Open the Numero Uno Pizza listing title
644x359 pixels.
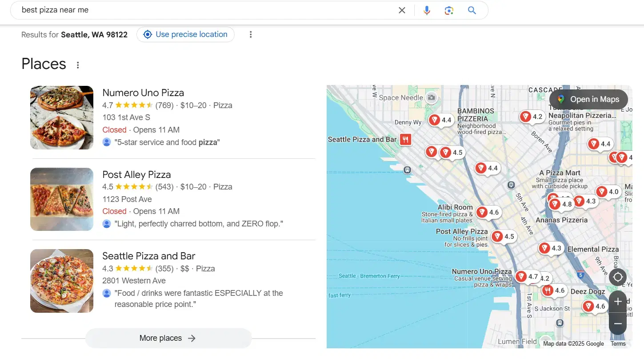point(143,93)
